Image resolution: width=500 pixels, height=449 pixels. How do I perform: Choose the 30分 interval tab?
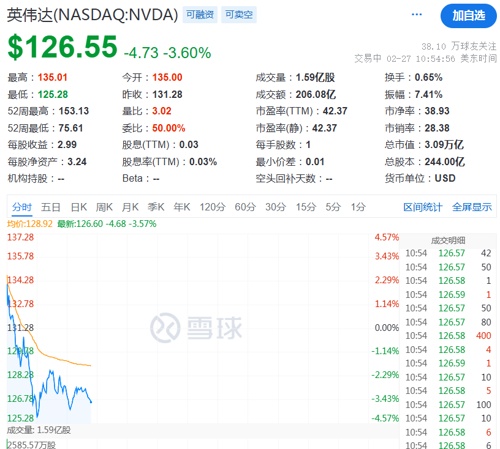[275, 207]
